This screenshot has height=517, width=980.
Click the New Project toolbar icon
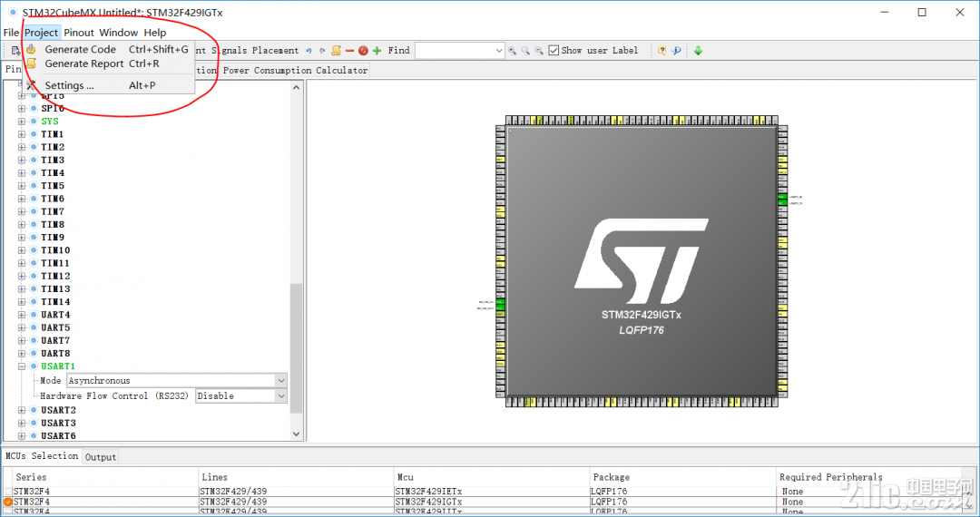click(15, 51)
